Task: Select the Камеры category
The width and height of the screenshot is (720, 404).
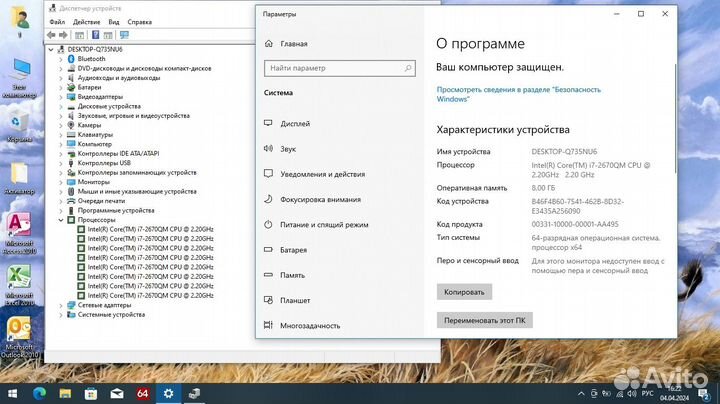Action: coord(89,125)
